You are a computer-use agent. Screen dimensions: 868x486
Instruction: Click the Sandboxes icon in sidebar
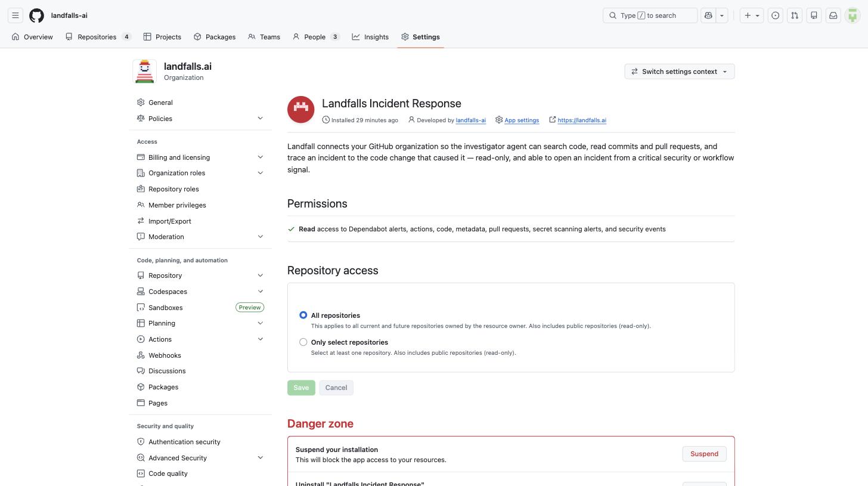coord(141,308)
